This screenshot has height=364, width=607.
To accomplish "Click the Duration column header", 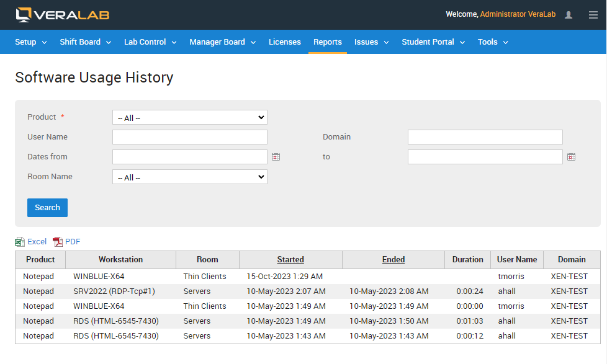I will 467,260.
